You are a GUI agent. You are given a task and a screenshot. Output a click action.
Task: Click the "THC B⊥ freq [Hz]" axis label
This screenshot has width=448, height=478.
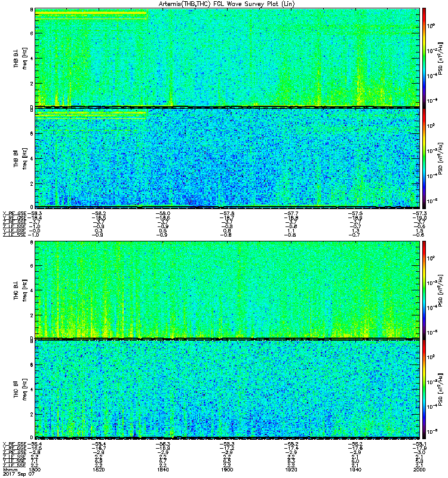[x=20, y=290]
